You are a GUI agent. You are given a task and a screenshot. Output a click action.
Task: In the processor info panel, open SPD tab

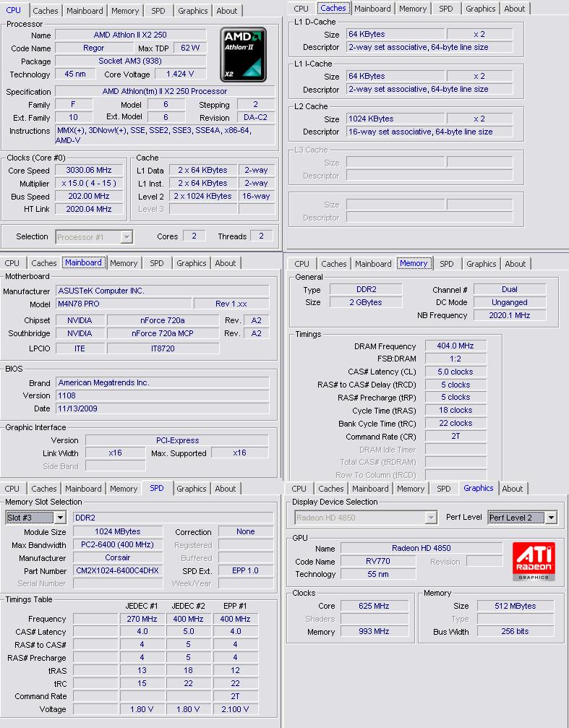(158, 11)
